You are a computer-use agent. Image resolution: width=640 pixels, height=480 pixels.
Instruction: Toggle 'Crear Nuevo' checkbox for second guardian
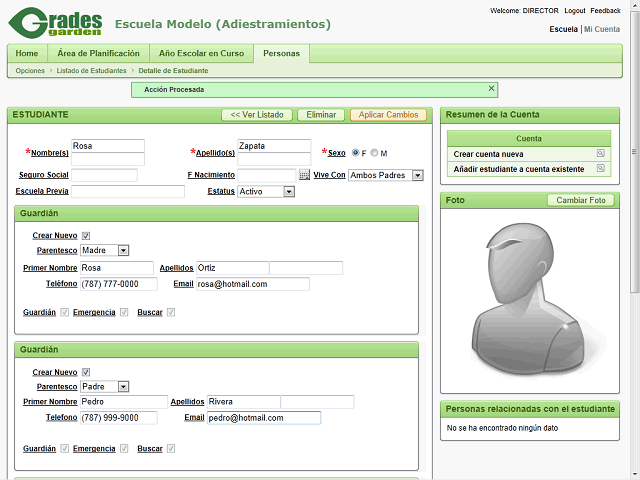(86, 372)
